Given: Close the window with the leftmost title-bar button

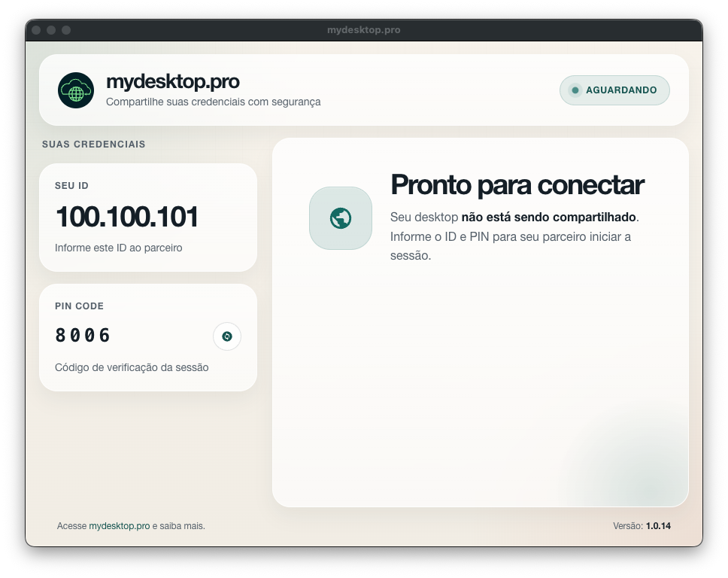Looking at the screenshot, I should pos(37,30).
